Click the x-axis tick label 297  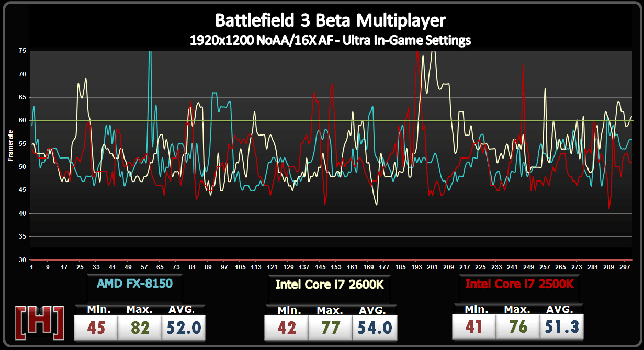(x=624, y=267)
